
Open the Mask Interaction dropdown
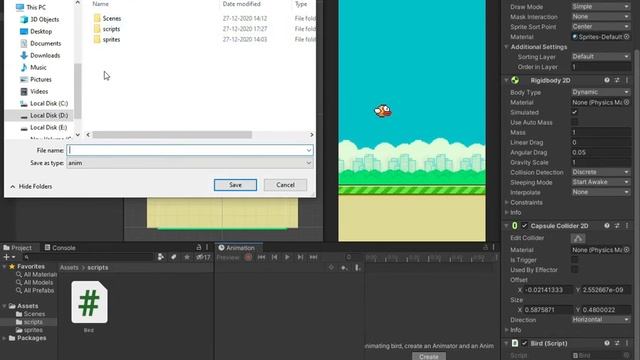click(x=600, y=17)
